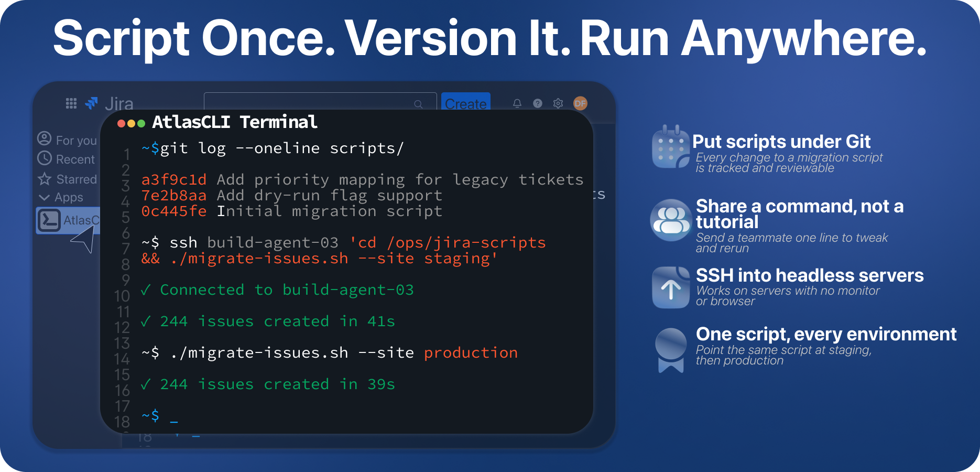Open the app switcher grid icon

coord(71,103)
